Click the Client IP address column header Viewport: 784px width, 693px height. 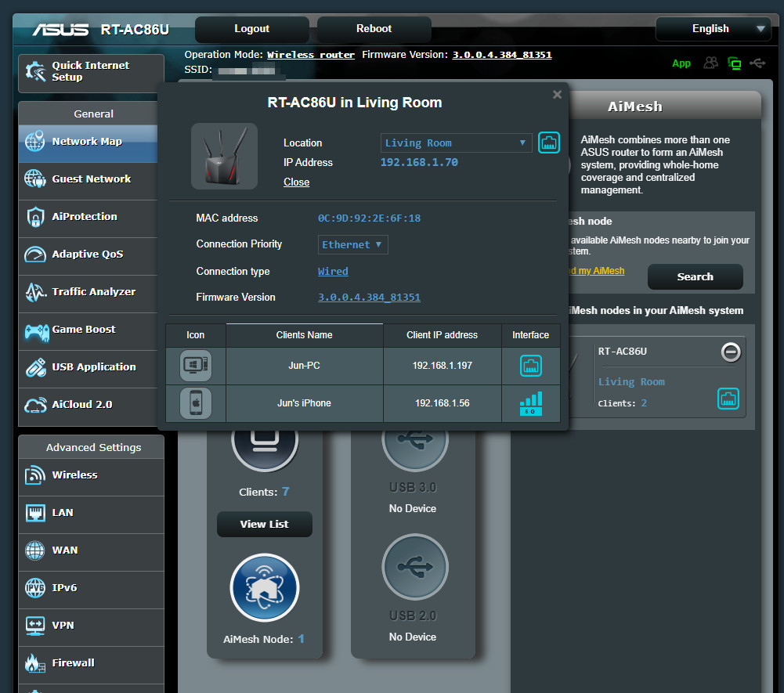coord(442,335)
